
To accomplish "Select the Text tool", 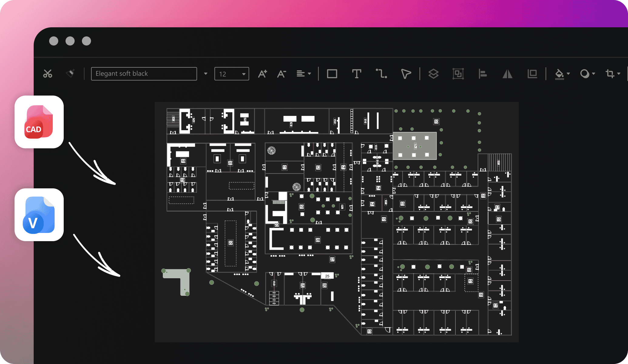I will pyautogui.click(x=355, y=73).
